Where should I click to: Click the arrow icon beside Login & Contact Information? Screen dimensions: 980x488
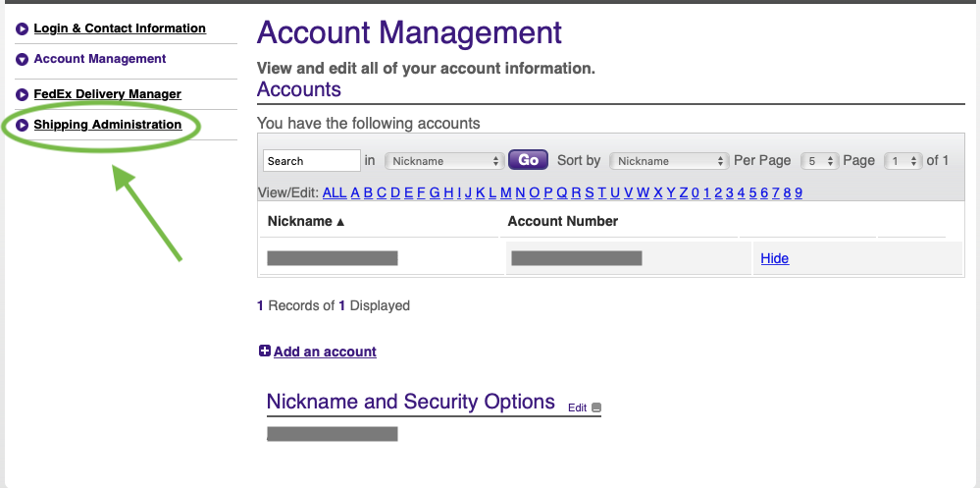[22, 29]
